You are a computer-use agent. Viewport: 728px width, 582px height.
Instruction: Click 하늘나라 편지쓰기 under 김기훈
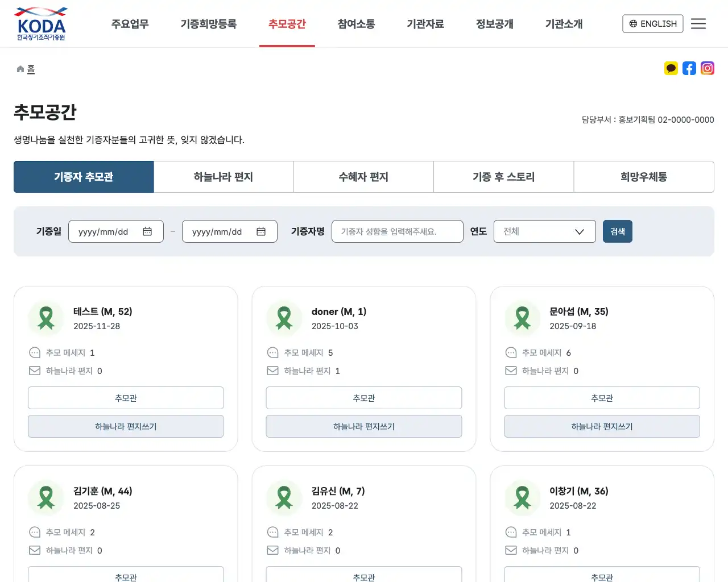[126, 580]
